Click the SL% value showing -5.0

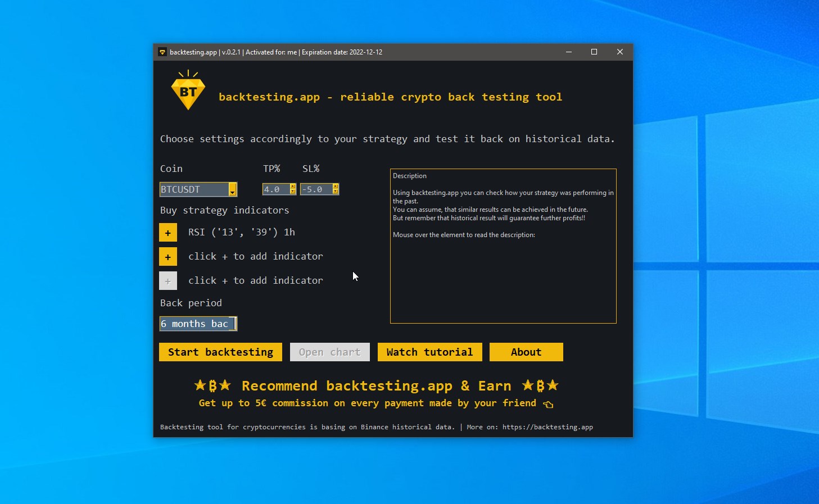pyautogui.click(x=315, y=189)
